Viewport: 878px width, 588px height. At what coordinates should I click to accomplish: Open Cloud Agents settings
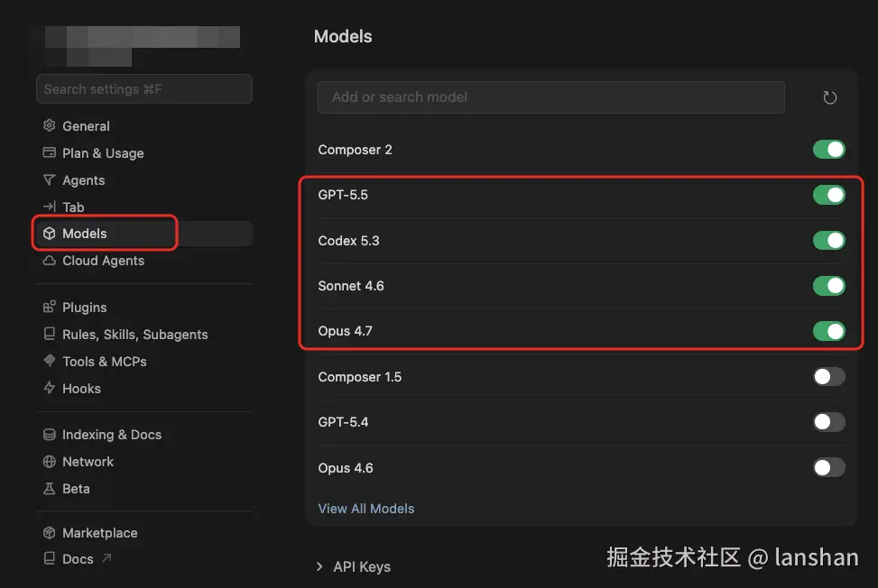pos(143,261)
